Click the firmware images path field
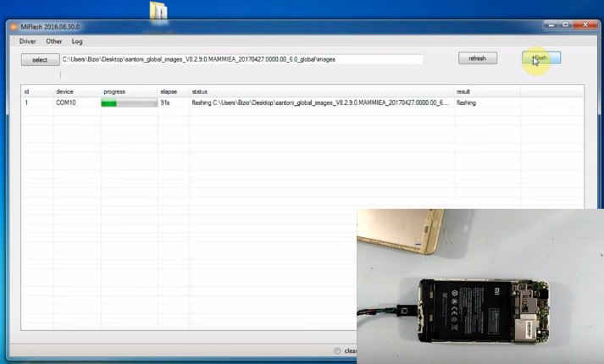 (x=242, y=59)
